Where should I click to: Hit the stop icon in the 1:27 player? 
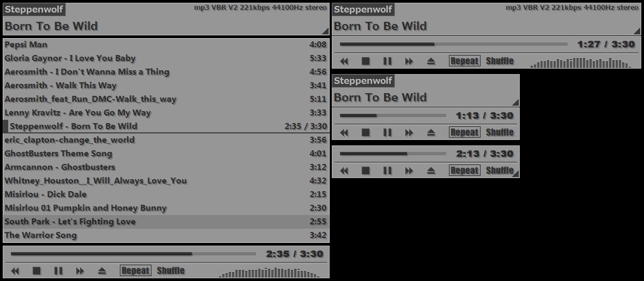coord(366,61)
